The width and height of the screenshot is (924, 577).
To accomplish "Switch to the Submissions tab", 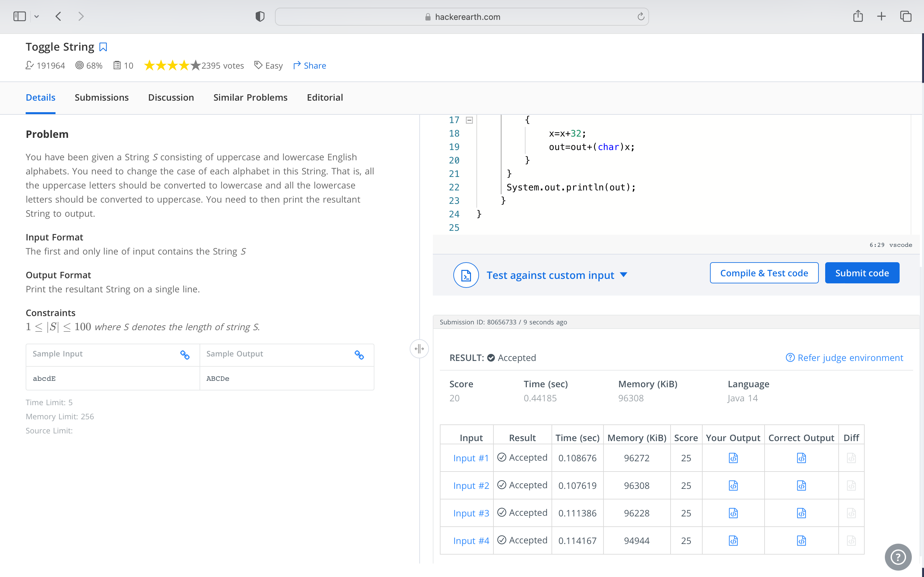I will coord(102,97).
